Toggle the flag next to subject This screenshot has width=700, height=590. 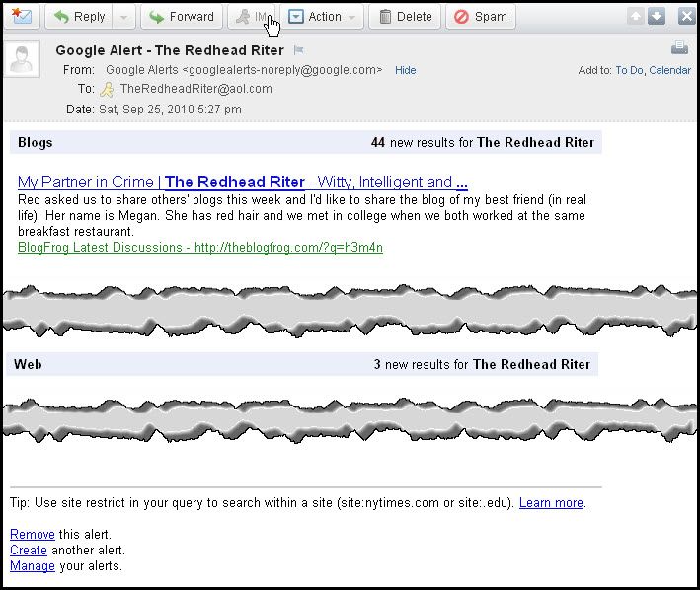(299, 50)
